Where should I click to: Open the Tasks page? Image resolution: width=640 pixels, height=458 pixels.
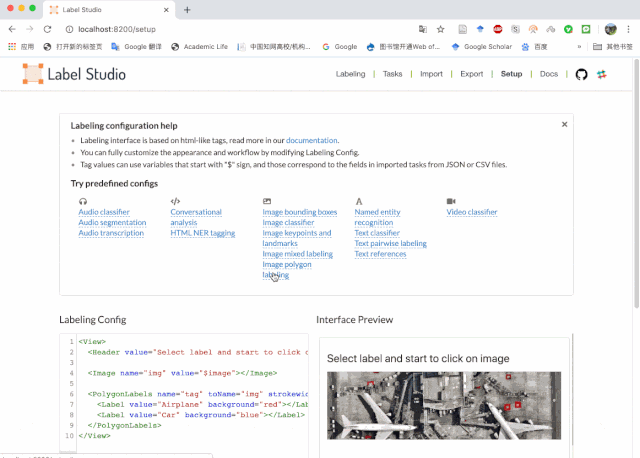[x=392, y=74]
